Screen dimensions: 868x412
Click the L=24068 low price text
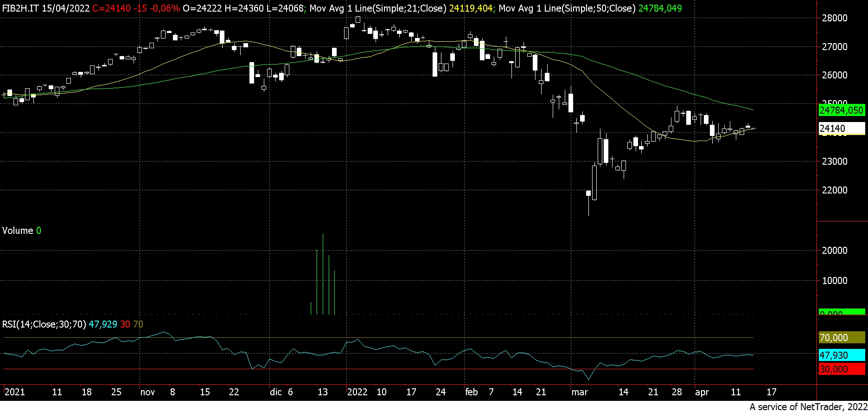pos(284,8)
